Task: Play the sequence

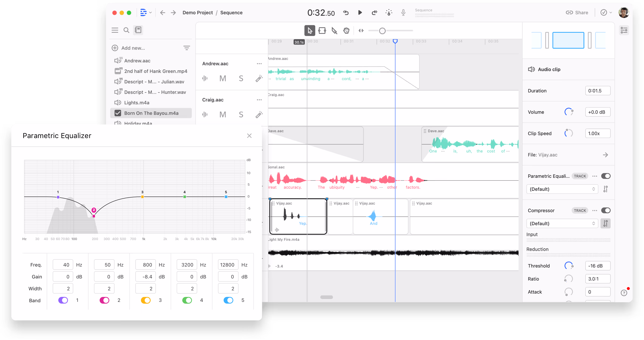Action: (360, 12)
